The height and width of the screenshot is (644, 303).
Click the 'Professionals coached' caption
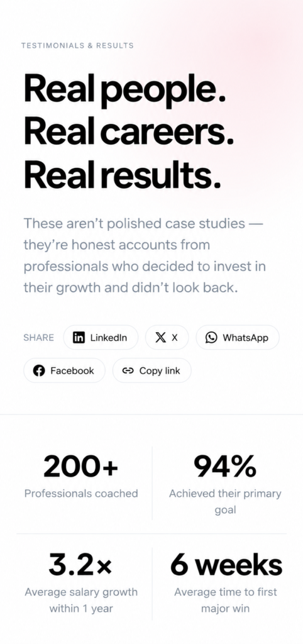pos(81,493)
